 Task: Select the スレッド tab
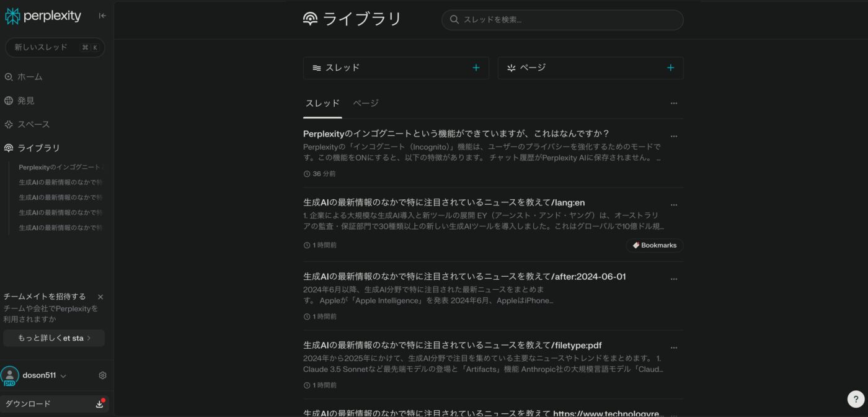pyautogui.click(x=322, y=104)
